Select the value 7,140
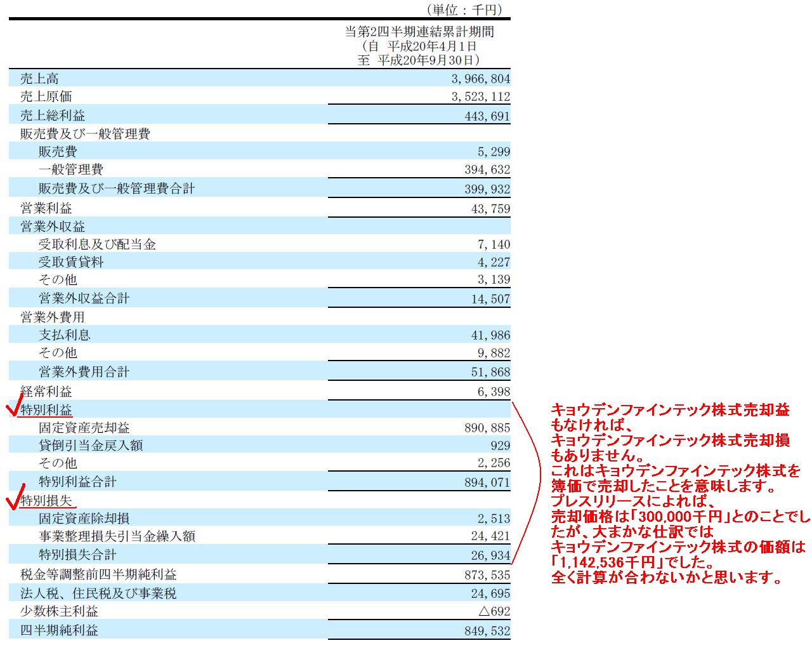The image size is (812, 650). pos(495,244)
